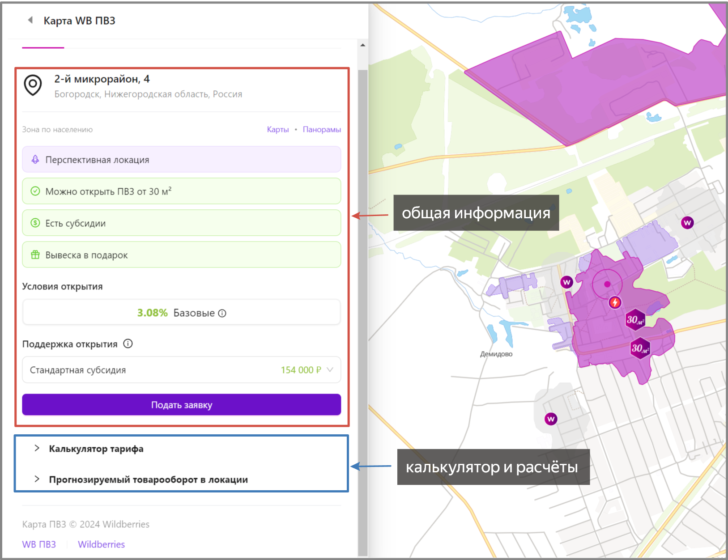Open the Карты link

pyautogui.click(x=278, y=129)
